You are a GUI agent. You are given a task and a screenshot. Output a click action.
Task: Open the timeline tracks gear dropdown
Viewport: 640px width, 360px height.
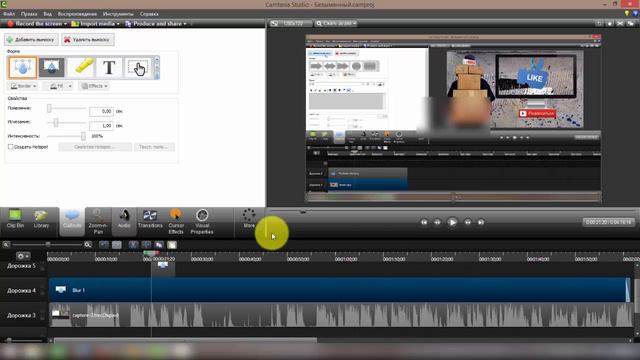22,256
